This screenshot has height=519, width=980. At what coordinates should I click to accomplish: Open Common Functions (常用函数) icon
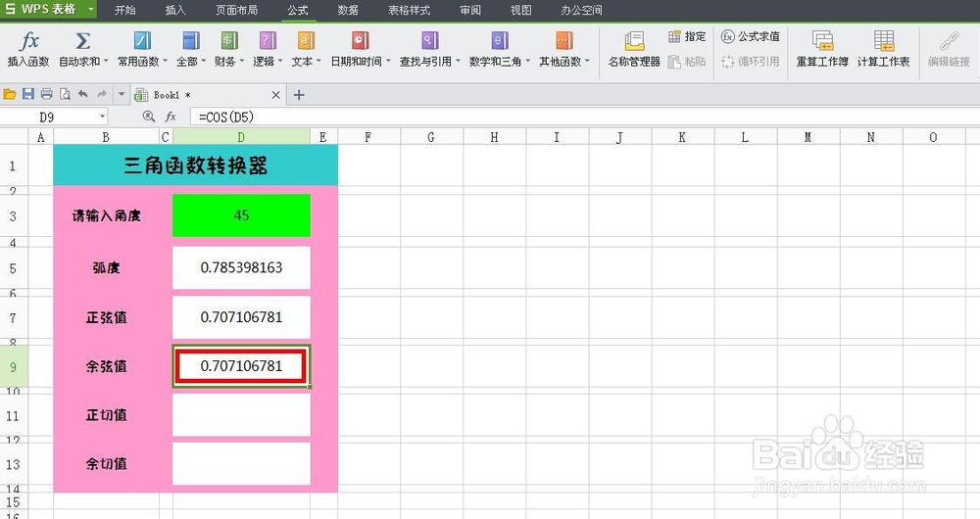[142, 41]
